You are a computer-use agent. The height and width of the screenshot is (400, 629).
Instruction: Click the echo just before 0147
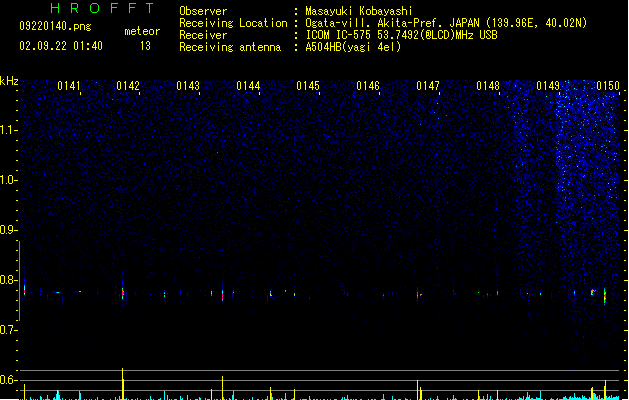418,295
